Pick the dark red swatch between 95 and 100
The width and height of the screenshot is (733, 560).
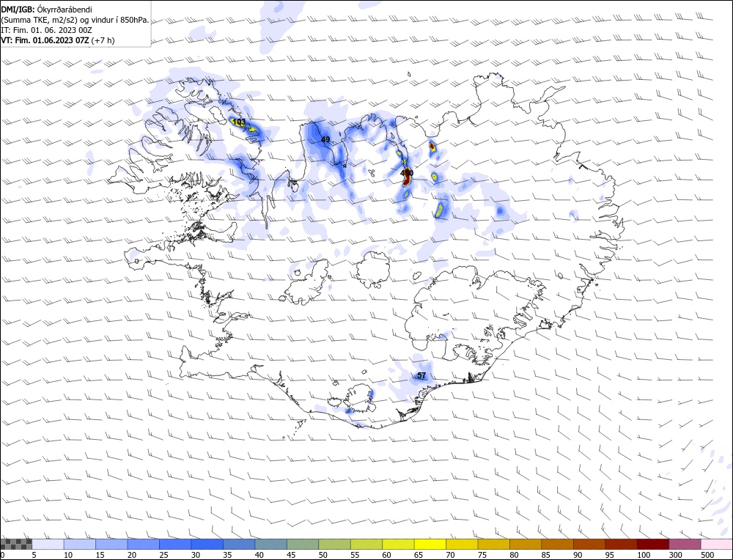click(x=621, y=544)
